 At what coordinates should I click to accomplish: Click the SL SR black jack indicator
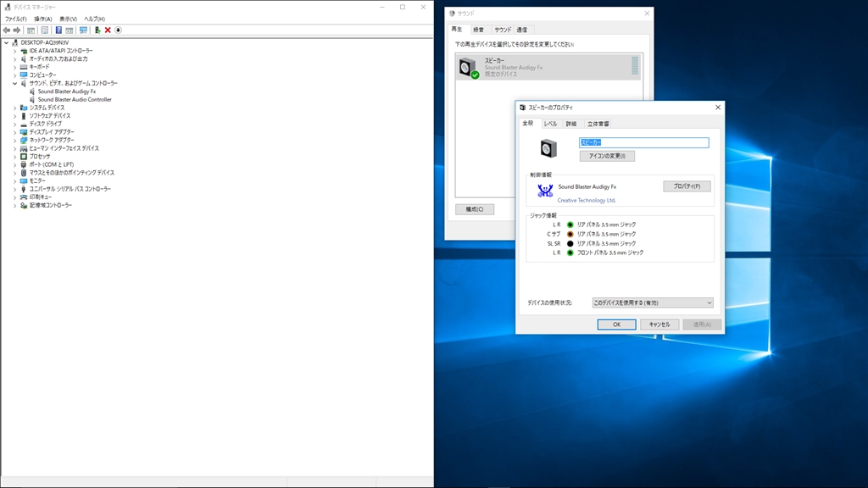pos(570,243)
